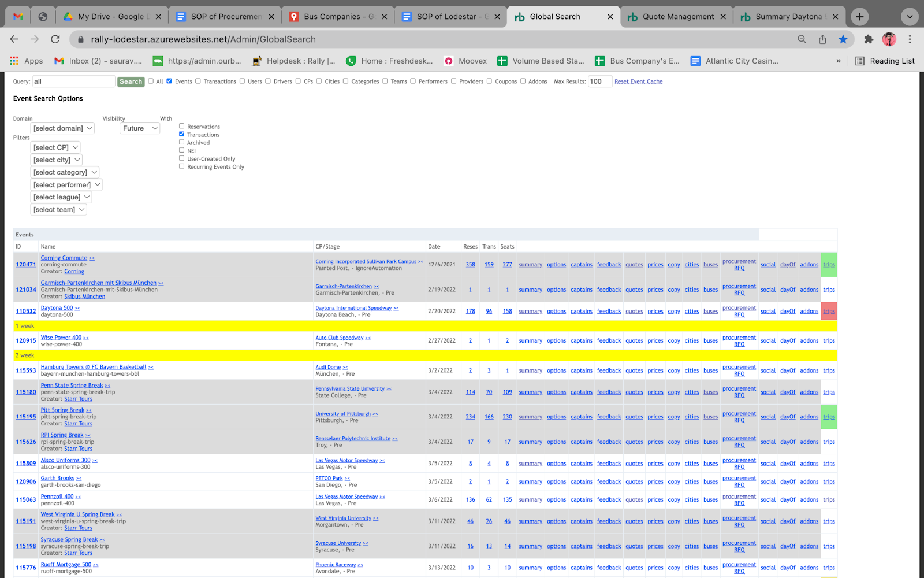Viewport: 924px width, 578px height.
Task: Open the search magnifier icon in address bar
Action: (802, 39)
